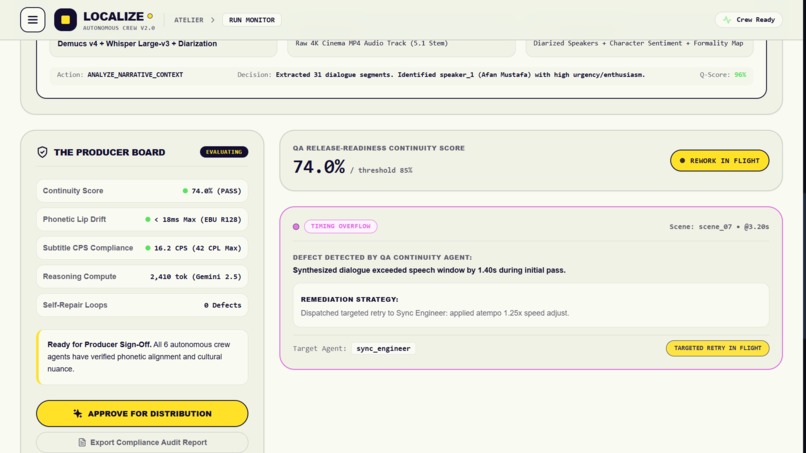Select the Phonetic Lip Drift row
806x453 pixels.
(x=142, y=219)
